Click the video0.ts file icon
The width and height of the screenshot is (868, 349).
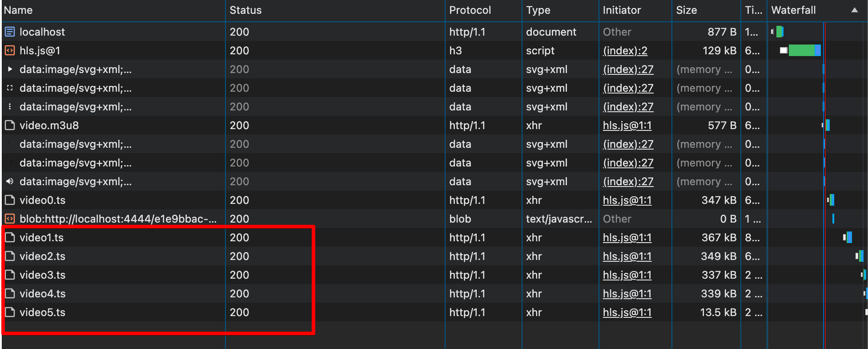coord(10,200)
